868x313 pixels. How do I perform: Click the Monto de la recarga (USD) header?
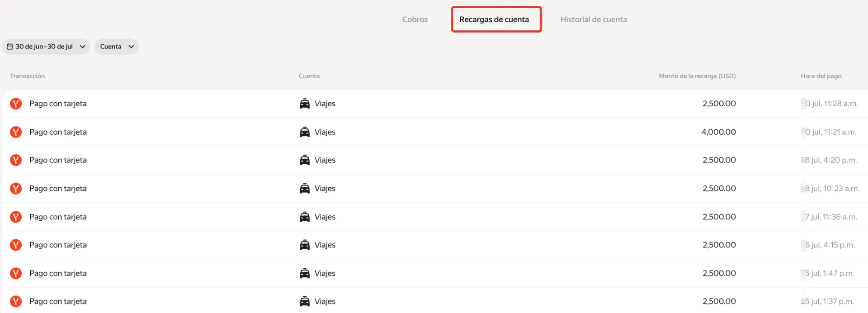pyautogui.click(x=697, y=76)
